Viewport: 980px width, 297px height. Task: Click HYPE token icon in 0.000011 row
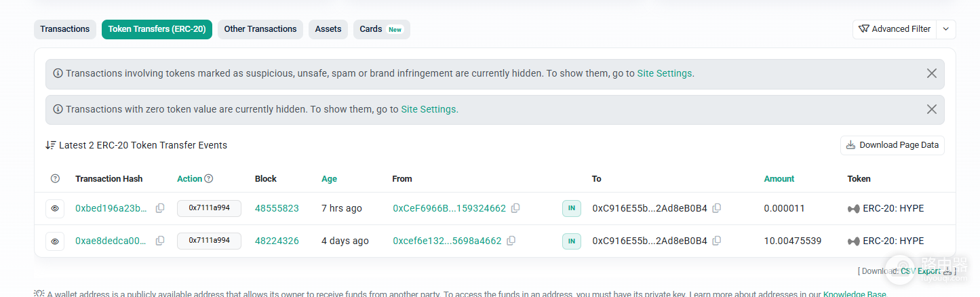point(853,209)
